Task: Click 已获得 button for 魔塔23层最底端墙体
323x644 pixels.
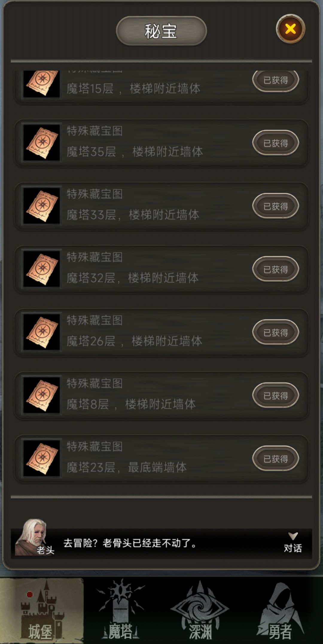Action: coord(275,458)
